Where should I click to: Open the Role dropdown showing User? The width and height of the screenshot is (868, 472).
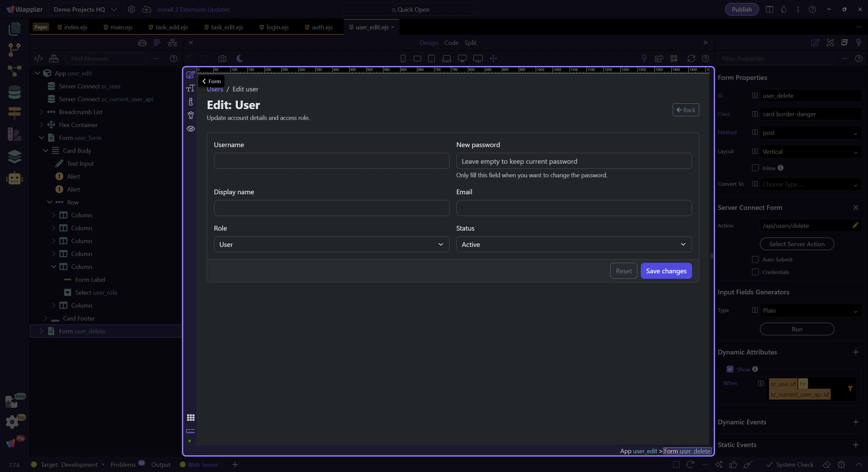click(x=331, y=244)
